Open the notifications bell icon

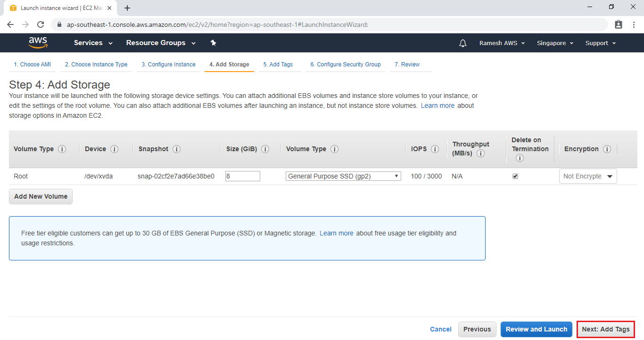click(463, 43)
